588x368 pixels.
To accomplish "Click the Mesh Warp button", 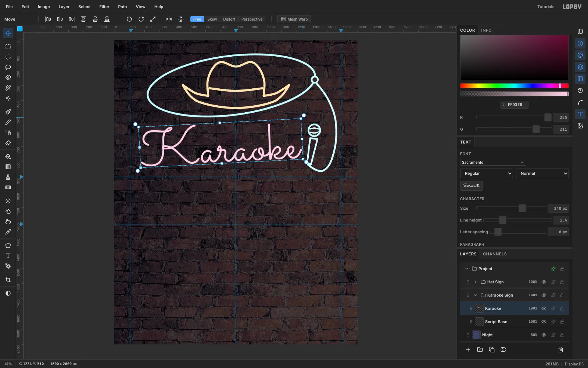I will click(x=294, y=19).
